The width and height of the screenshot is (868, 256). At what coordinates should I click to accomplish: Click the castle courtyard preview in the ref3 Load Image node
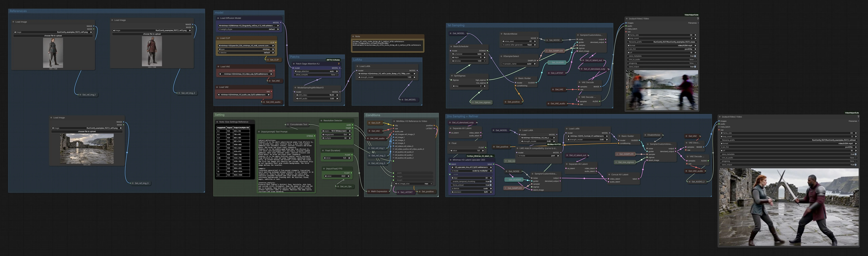(x=87, y=149)
